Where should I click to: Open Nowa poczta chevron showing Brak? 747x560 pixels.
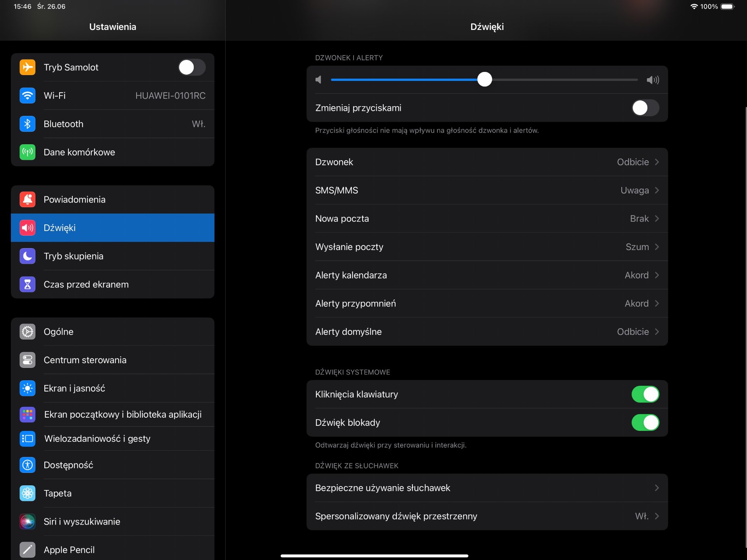657,219
